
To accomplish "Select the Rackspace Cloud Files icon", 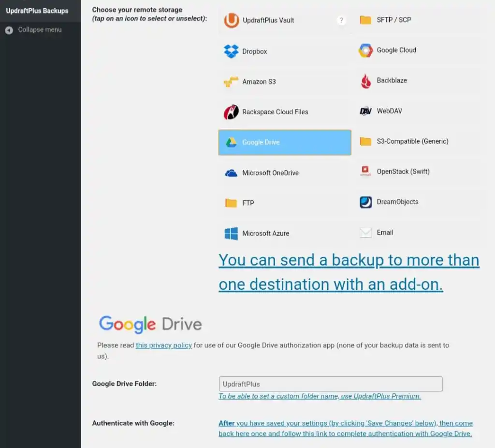I will tap(231, 112).
